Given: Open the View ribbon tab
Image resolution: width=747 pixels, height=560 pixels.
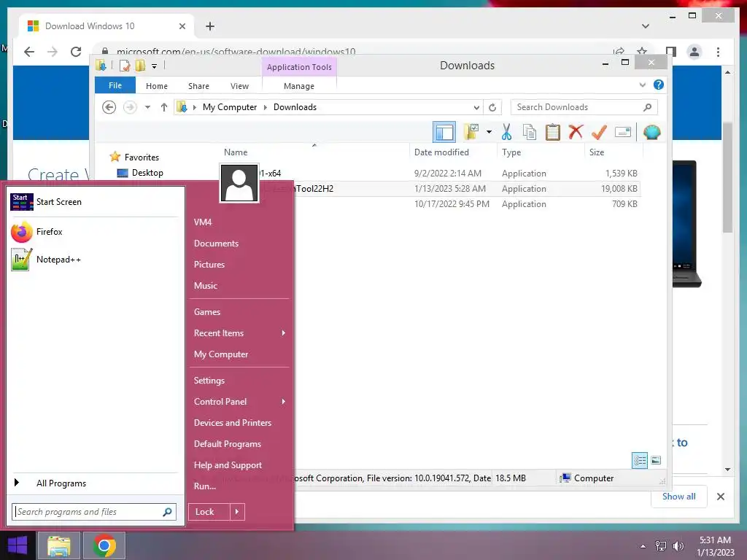Looking at the screenshot, I should (x=239, y=86).
